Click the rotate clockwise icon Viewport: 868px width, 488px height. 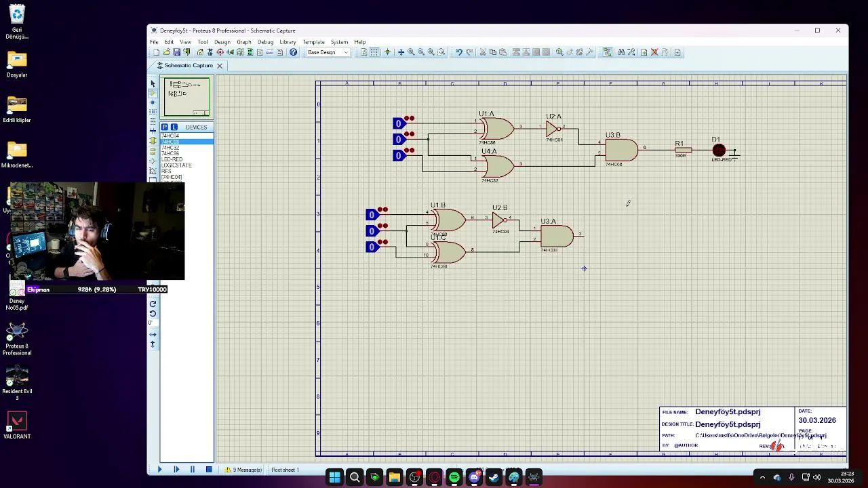pyautogui.click(x=153, y=304)
